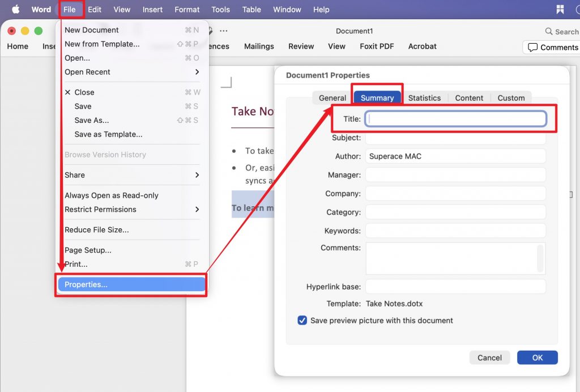Select Save in the File menu

pyautogui.click(x=131, y=106)
